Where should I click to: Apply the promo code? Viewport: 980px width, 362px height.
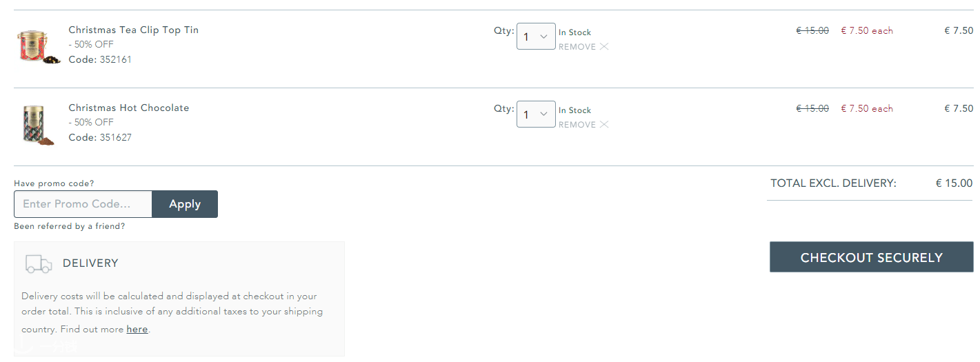click(185, 204)
